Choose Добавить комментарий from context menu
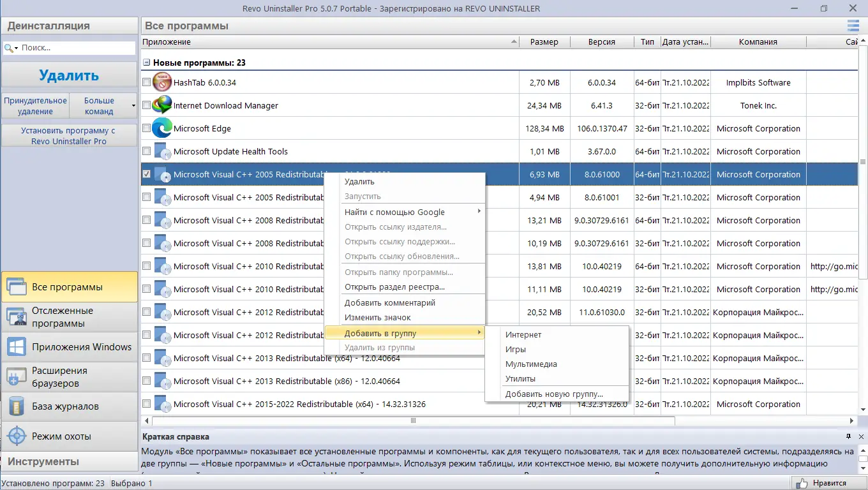The height and width of the screenshot is (490, 868). click(405, 303)
